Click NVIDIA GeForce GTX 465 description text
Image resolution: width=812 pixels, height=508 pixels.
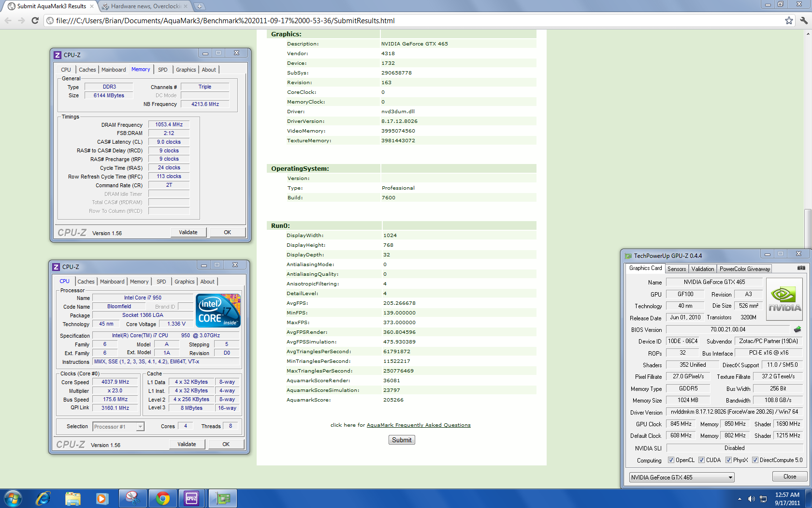(415, 44)
